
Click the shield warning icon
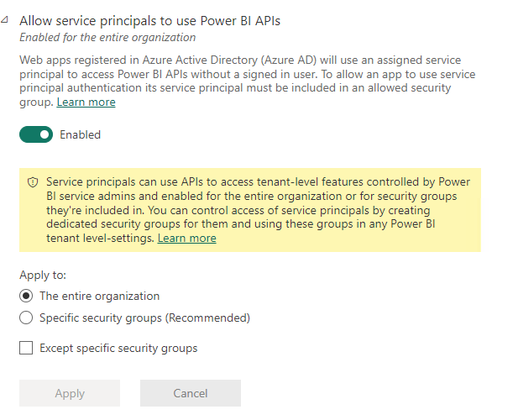[33, 182]
